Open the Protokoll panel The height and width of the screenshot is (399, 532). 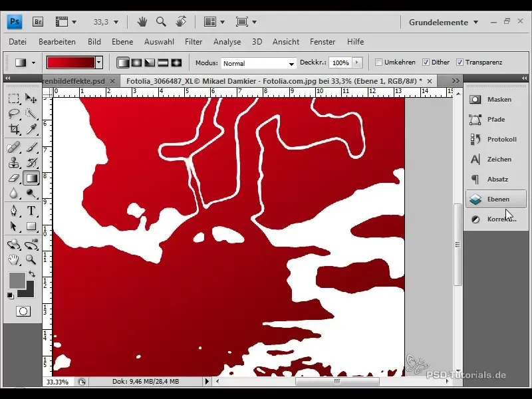point(495,140)
